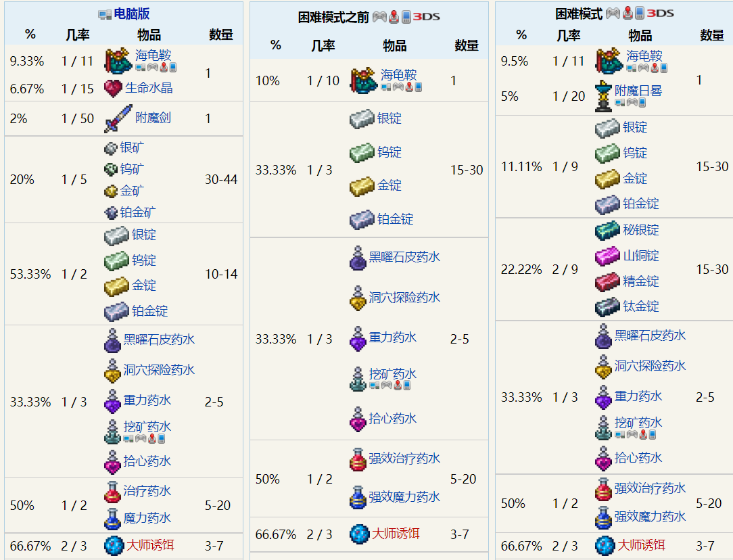
Task: Click the red heart icon beside 生命水晶
Action: 113,88
